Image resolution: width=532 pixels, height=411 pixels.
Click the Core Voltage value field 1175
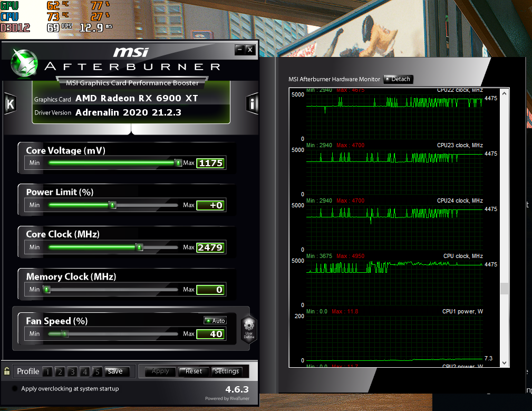(211, 163)
